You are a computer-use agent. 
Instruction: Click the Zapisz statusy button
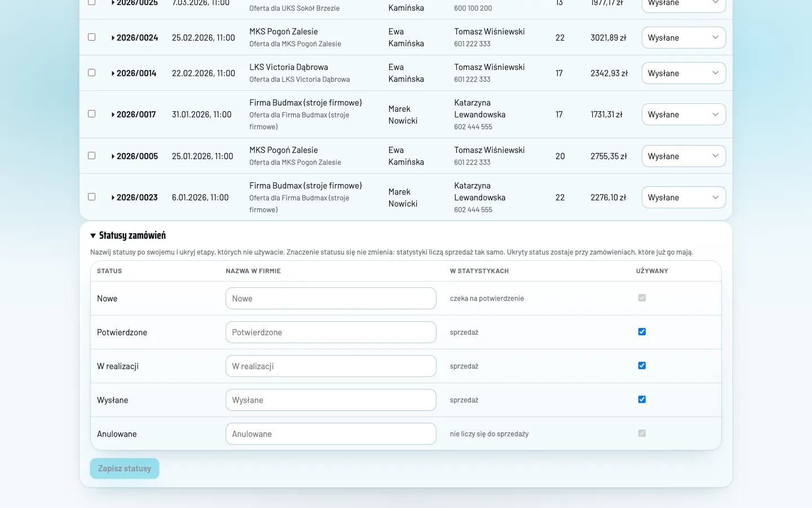point(125,468)
